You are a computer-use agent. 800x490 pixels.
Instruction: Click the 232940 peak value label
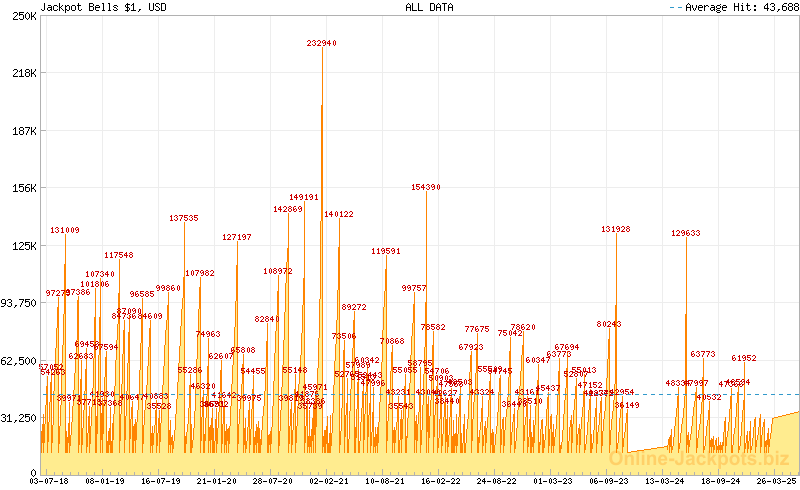tap(322, 43)
